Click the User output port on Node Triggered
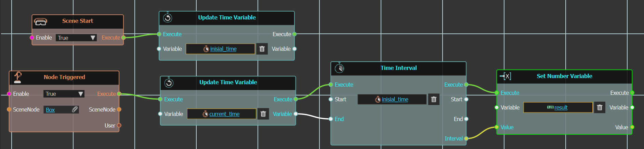The height and width of the screenshot is (149, 644). pos(119,125)
